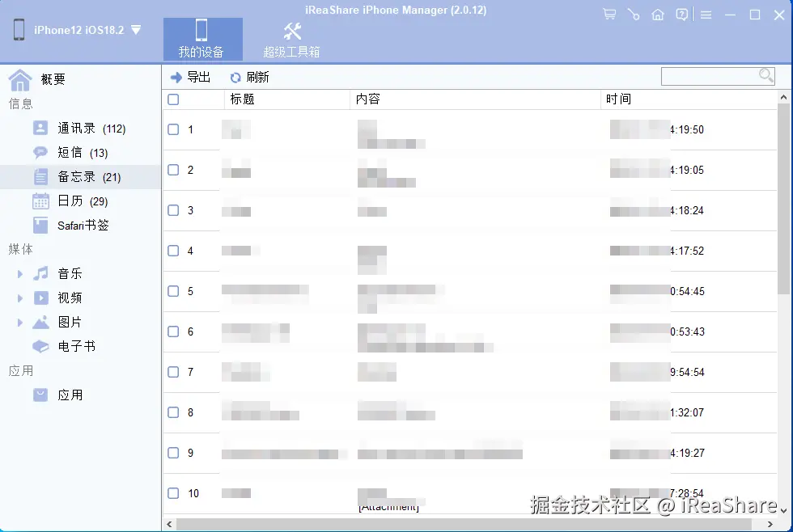The height and width of the screenshot is (532, 793).
Task: Click the vertical scrollbar thumb
Action: [x=784, y=199]
